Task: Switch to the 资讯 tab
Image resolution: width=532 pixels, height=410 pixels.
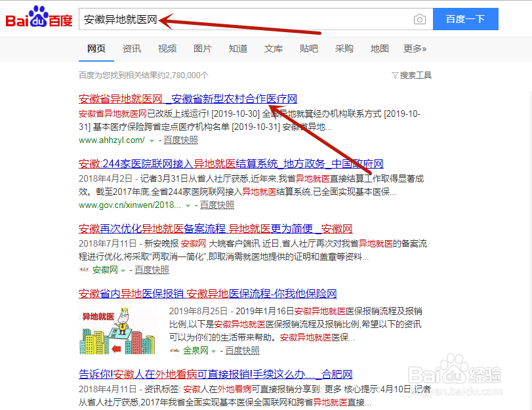Action: tap(132, 49)
